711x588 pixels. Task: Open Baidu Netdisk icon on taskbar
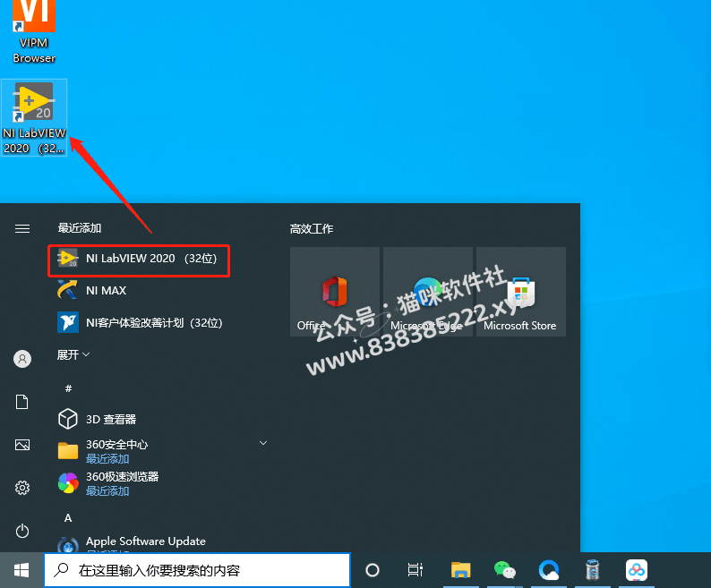636,570
